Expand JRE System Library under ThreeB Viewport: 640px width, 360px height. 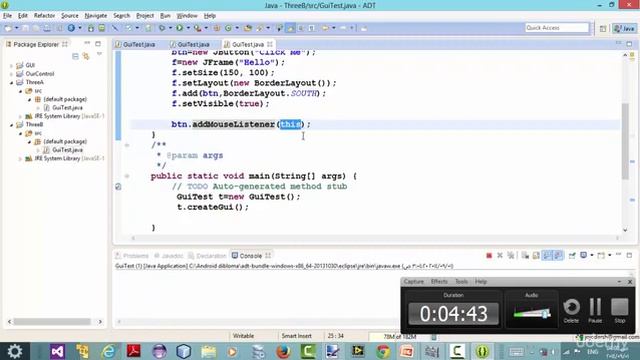(20, 159)
